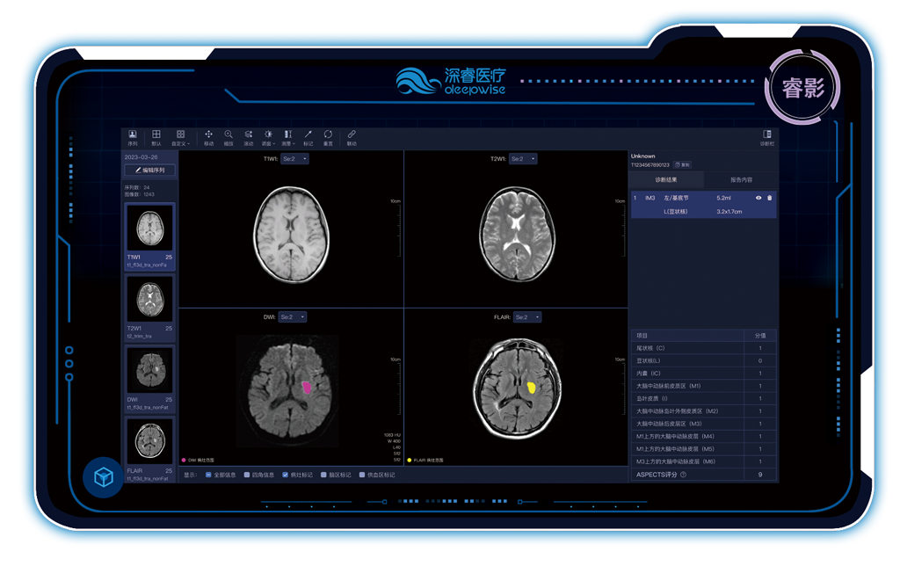Click the 大脑中动脉后皮质区 (M3) row
The image size is (900, 588).
[704, 424]
